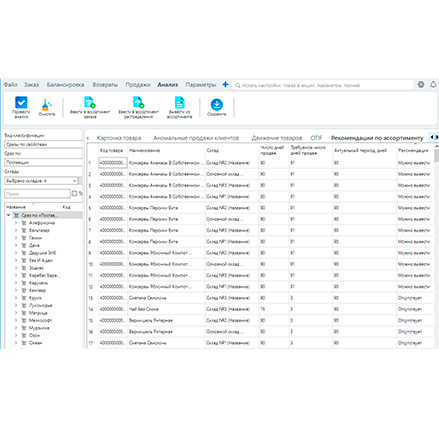The width and height of the screenshot is (439, 439).
Task: Switch to the OTIF tab
Action: coord(316,138)
